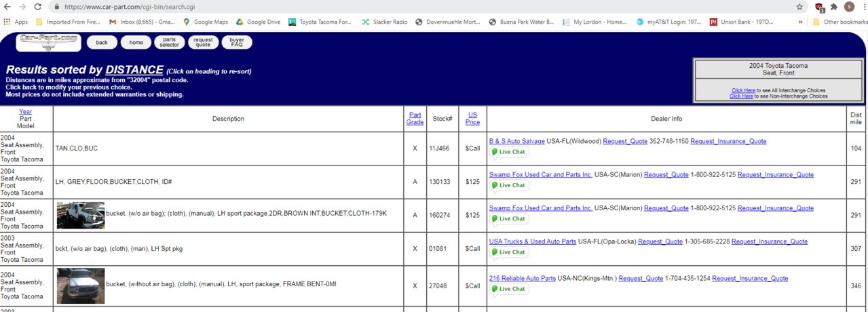Start Live Chat for stock 130133 row
The image size is (868, 312).
pos(509,185)
